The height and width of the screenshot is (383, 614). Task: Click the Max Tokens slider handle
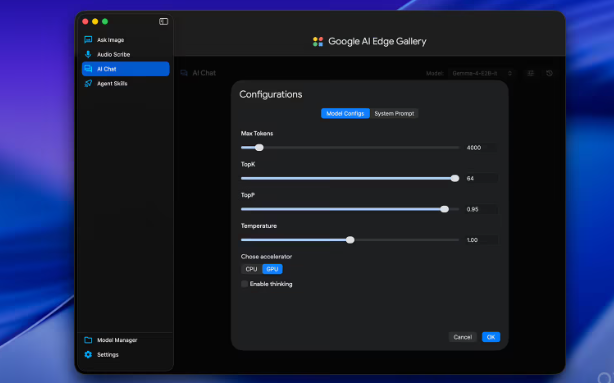coord(259,148)
